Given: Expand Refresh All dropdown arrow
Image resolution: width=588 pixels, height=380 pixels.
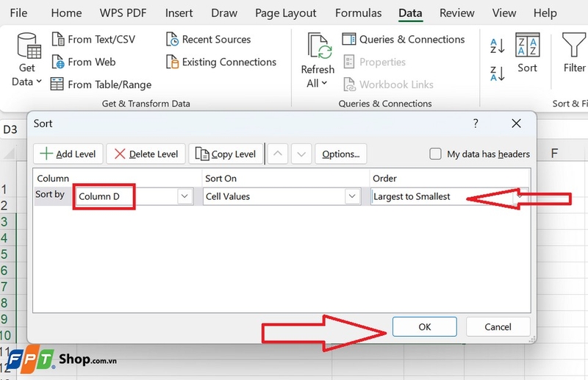Looking at the screenshot, I should (324, 83).
